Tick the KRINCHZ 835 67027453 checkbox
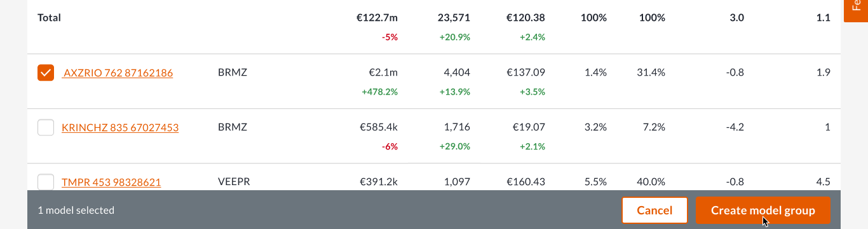Screen dimensions: 868x229 tap(46, 128)
